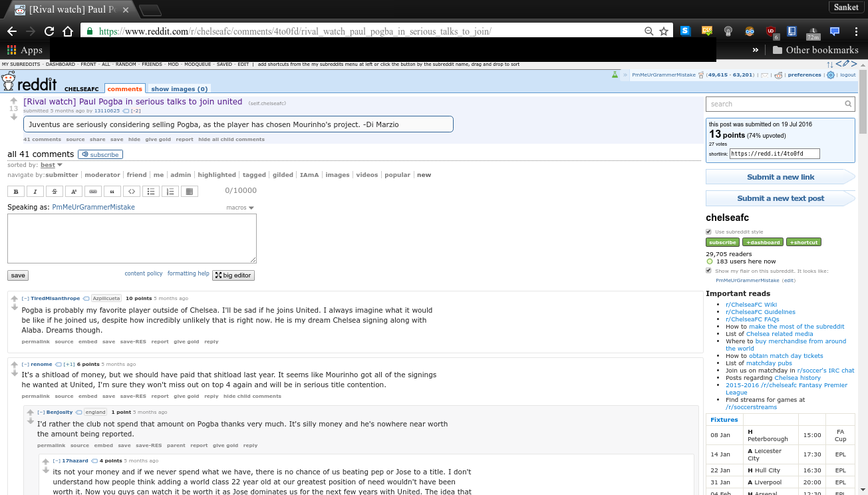The image size is (868, 495).
Task: Click hide child comments under renome's comment
Action: click(x=252, y=397)
